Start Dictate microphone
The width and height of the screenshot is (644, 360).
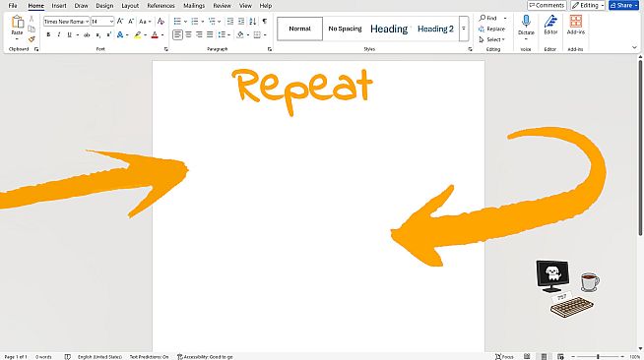(526, 25)
